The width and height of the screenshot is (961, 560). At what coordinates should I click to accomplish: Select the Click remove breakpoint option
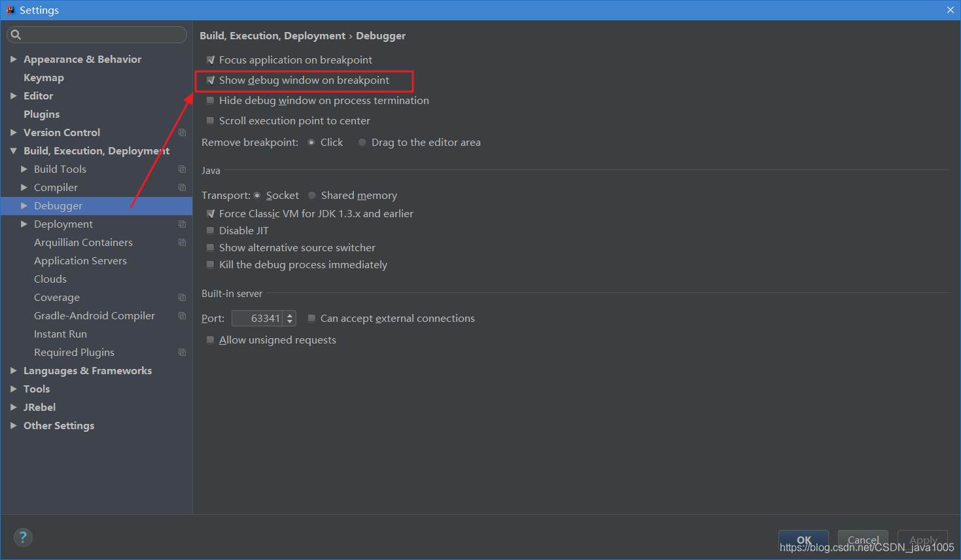point(311,143)
